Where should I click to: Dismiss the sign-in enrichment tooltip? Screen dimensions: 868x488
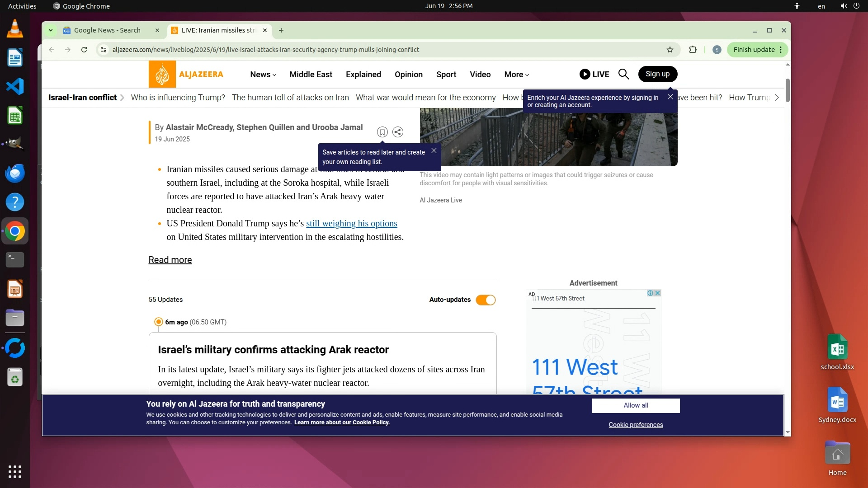(670, 97)
